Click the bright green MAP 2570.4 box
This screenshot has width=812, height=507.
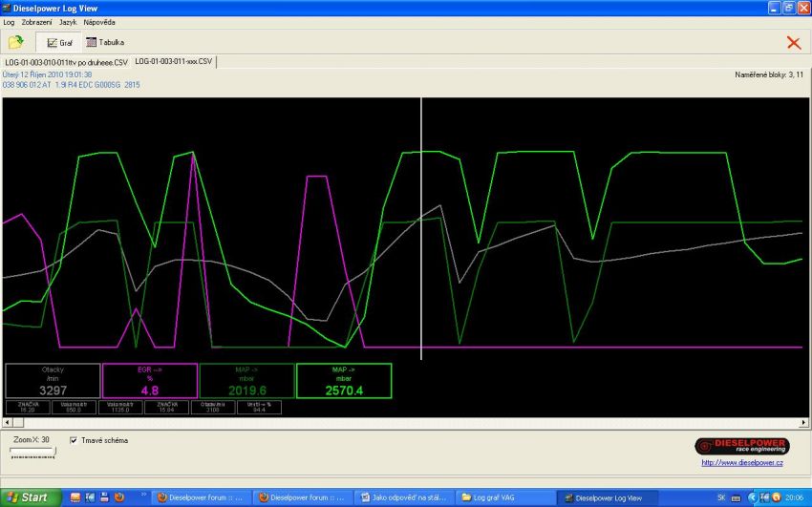pos(344,381)
